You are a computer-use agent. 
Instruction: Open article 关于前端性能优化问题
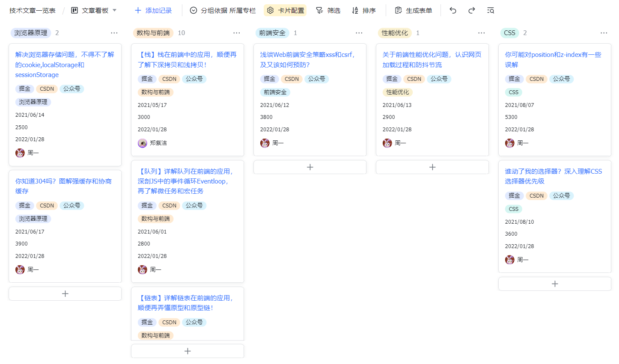[432, 59]
